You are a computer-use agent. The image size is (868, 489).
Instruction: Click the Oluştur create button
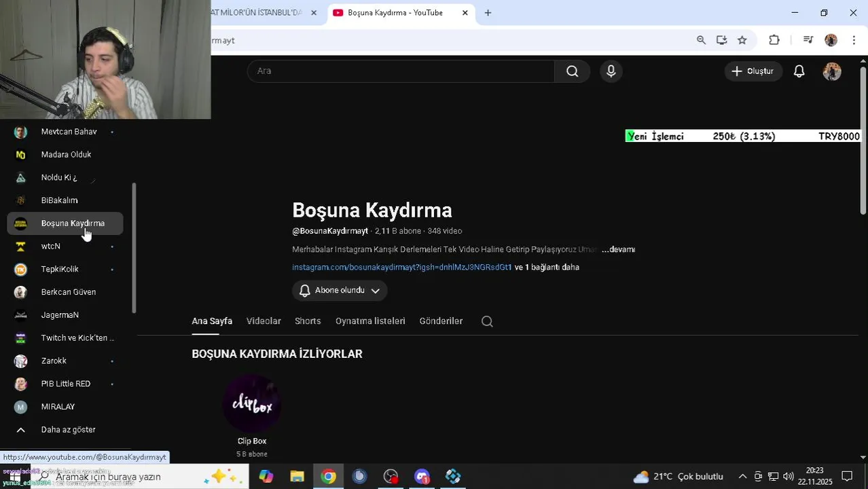[x=753, y=71]
